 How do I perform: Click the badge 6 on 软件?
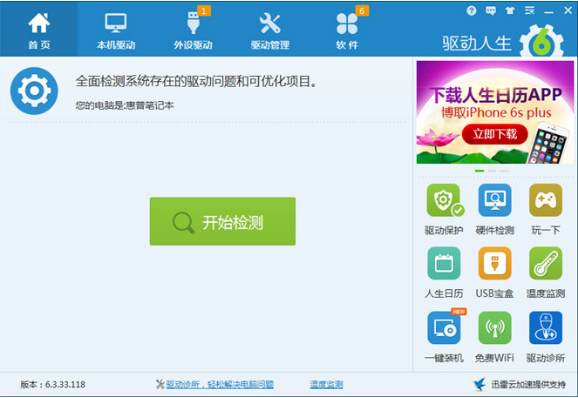point(362,11)
